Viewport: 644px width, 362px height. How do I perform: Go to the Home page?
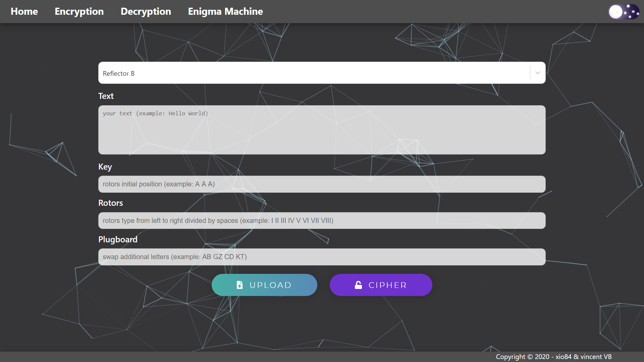[24, 11]
